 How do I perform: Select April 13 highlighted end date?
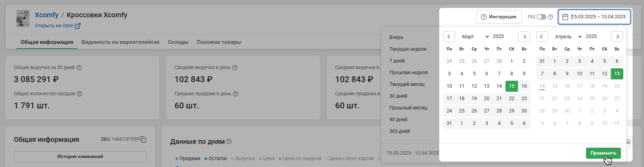(x=617, y=74)
